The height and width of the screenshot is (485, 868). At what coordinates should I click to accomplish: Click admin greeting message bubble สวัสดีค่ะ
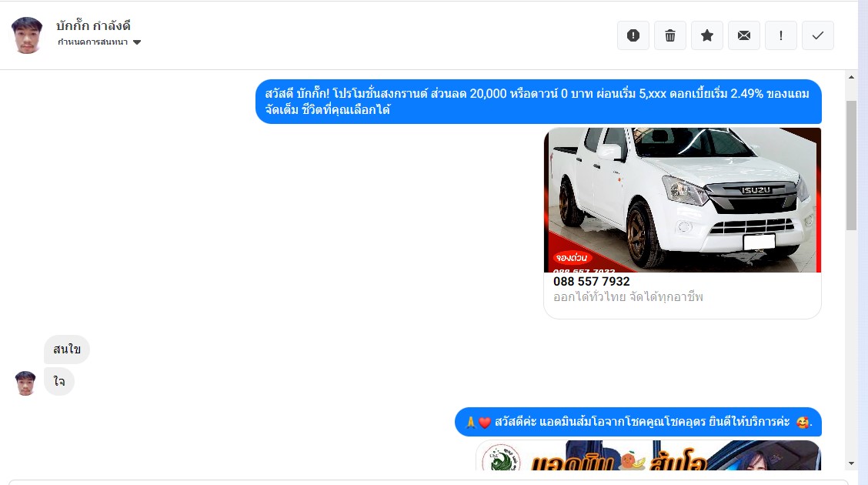[638, 422]
